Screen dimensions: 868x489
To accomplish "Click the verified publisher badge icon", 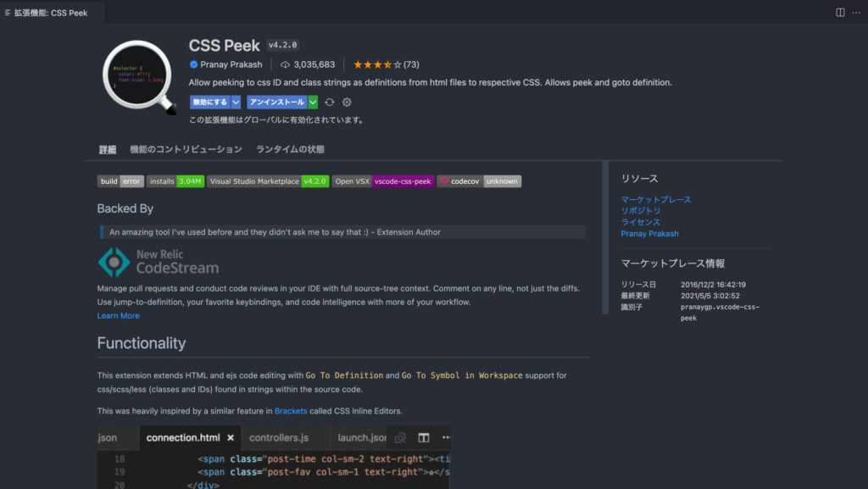I will click(194, 64).
